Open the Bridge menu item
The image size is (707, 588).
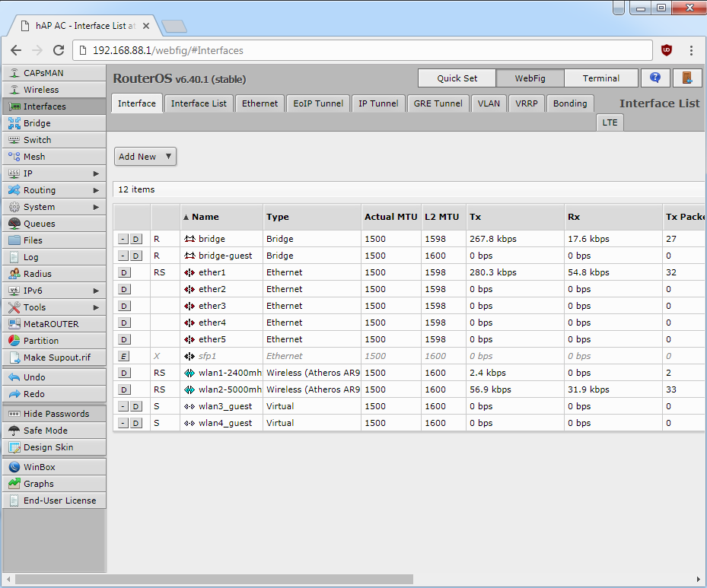point(54,123)
